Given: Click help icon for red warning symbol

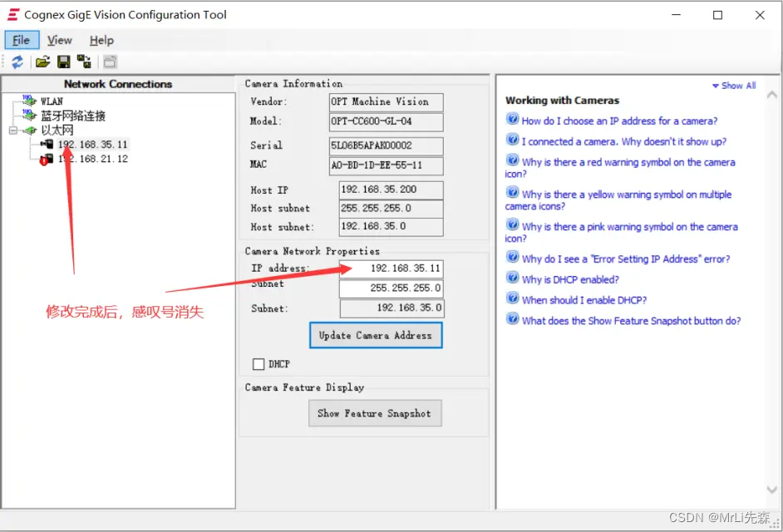Looking at the screenshot, I should [512, 160].
